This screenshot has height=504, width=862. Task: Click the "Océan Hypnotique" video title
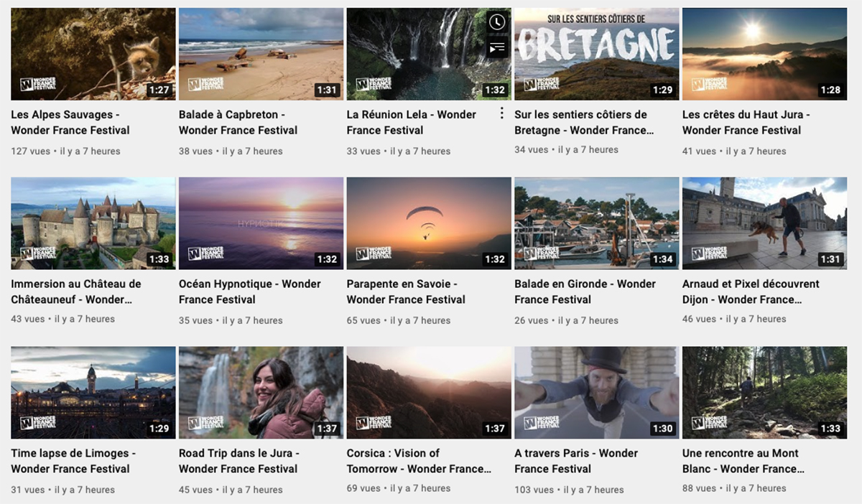pyautogui.click(x=250, y=291)
